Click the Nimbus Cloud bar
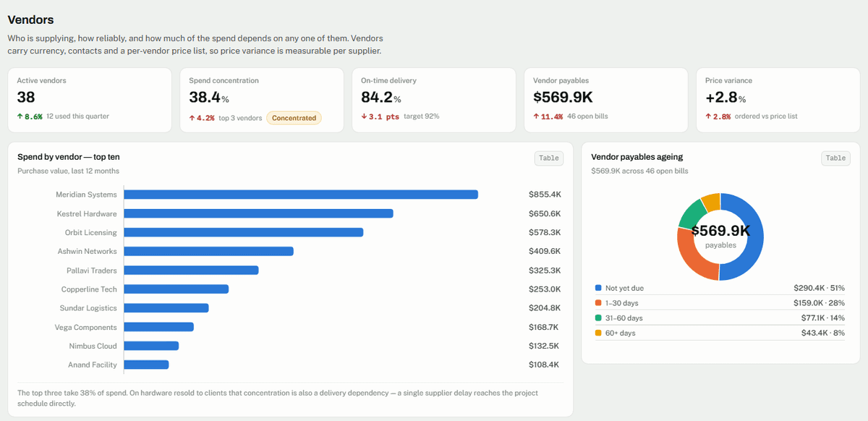The image size is (868, 421). tap(151, 346)
